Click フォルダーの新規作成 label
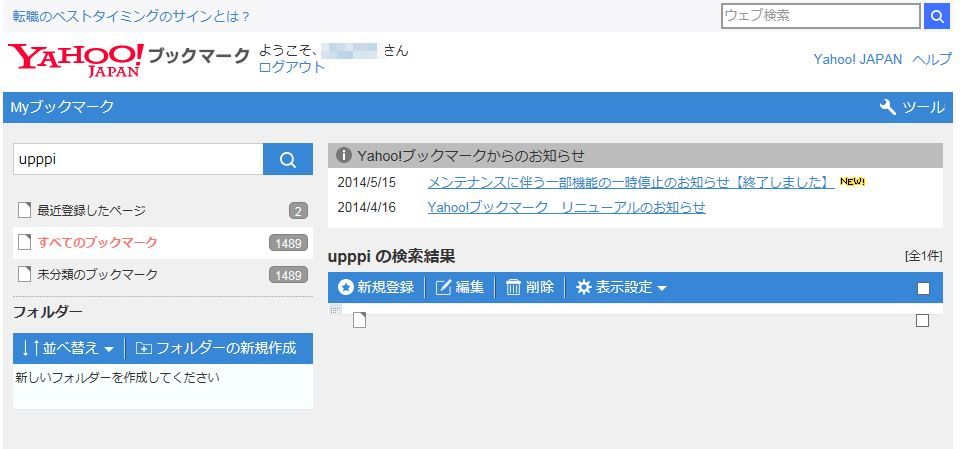965x449 pixels. [226, 348]
